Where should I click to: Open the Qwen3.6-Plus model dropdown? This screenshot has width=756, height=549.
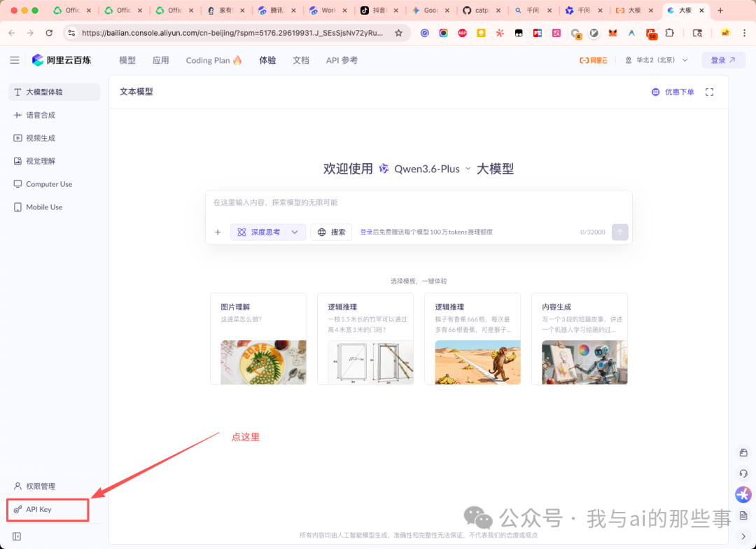[426, 169]
